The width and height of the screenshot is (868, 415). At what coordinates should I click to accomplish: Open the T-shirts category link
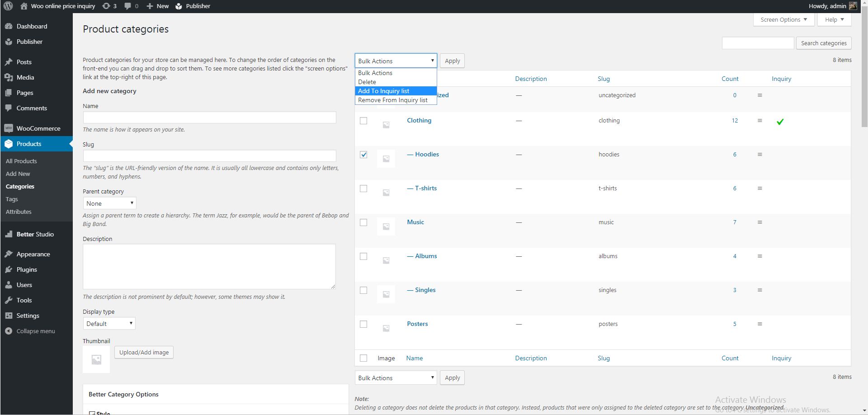point(425,188)
